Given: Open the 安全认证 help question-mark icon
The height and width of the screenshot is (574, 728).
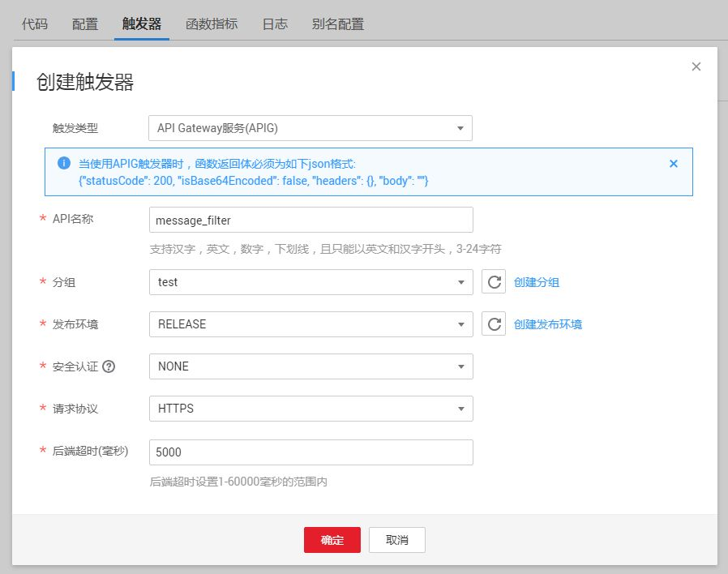Looking at the screenshot, I should 109,366.
